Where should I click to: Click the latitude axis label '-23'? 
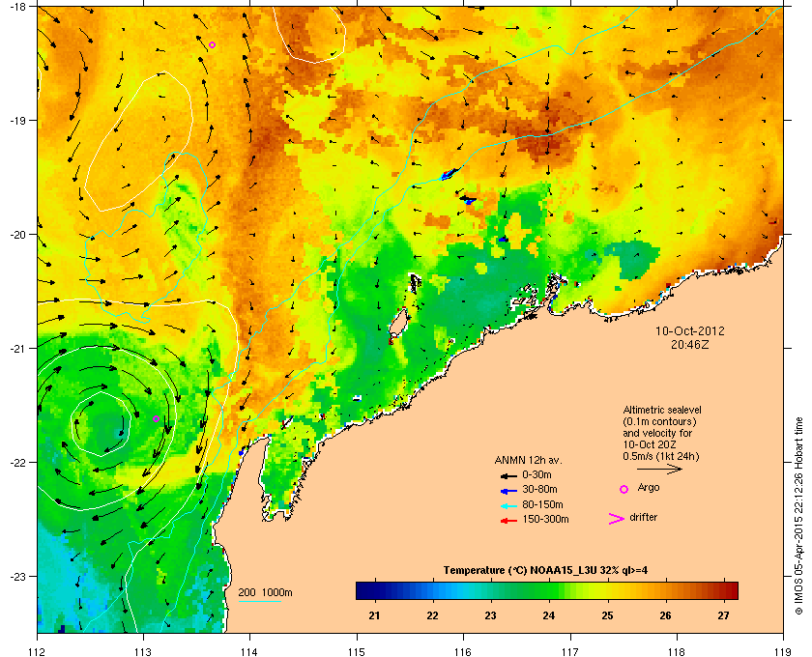(17, 576)
